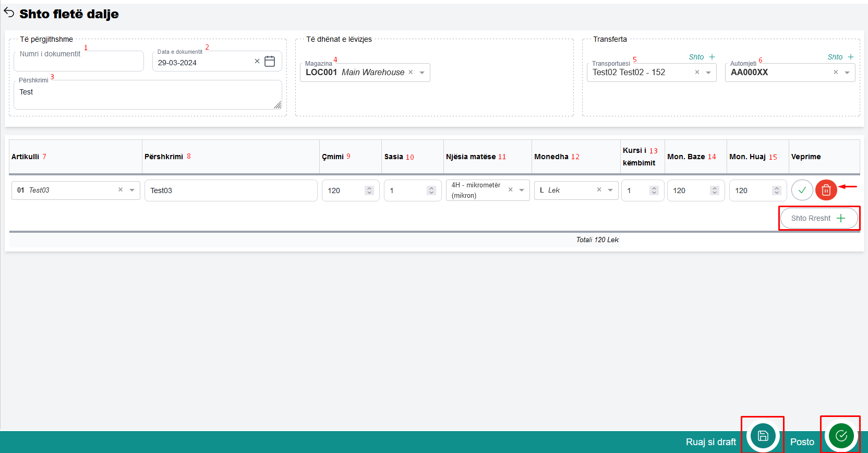Expand the Njësia matëse unit dropdown
The height and width of the screenshot is (453, 868).
click(x=522, y=190)
